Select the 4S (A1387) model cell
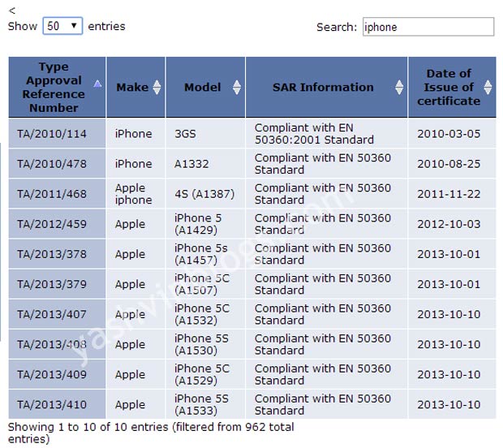Image resolution: width=503 pixels, height=448 pixels. coord(203,194)
